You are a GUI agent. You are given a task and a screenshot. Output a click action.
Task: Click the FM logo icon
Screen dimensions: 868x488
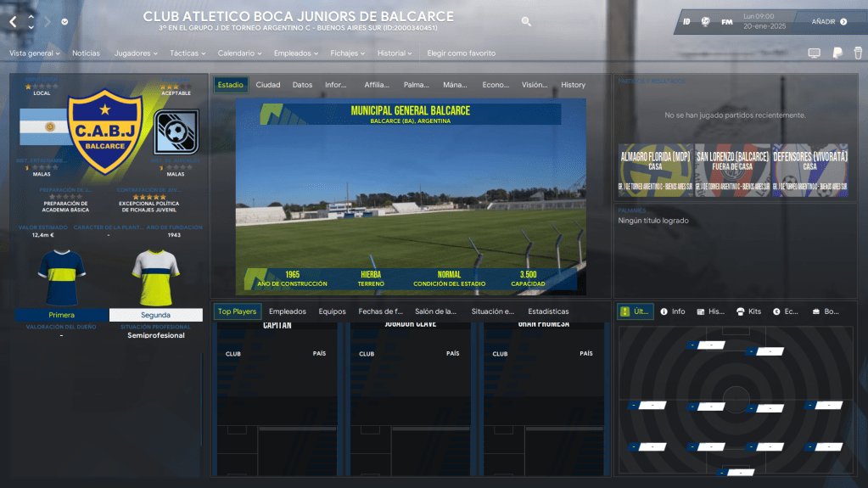[727, 21]
